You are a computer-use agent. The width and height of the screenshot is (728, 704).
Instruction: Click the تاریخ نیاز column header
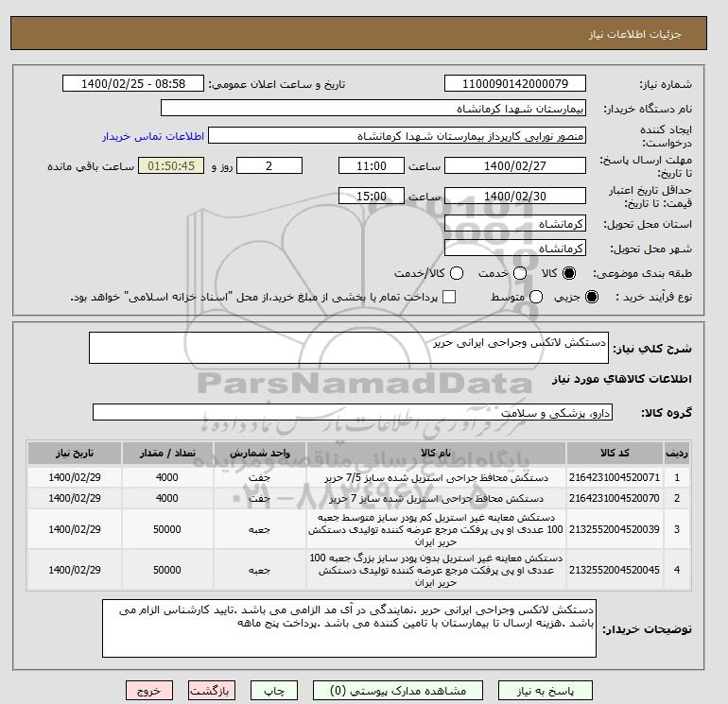coord(75,453)
